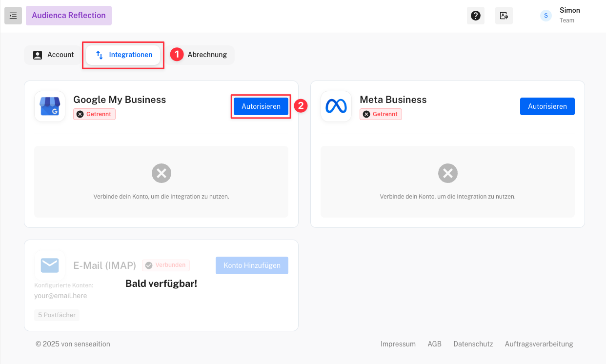Authorize Google My Business integration

point(261,106)
